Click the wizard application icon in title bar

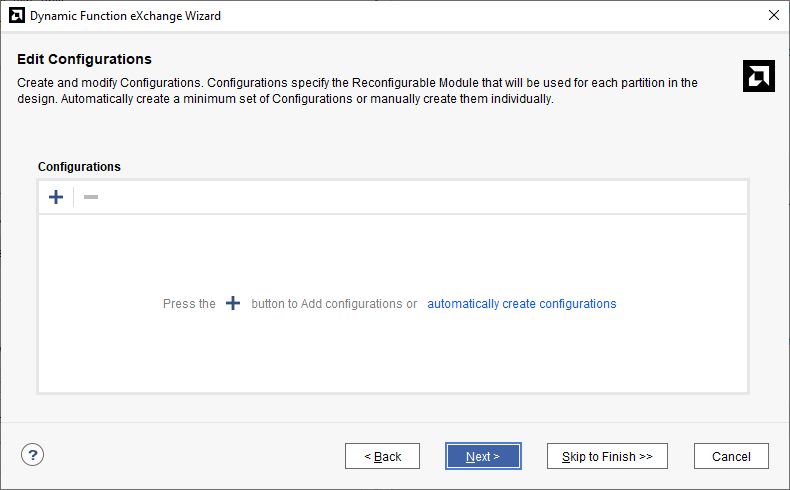16,16
